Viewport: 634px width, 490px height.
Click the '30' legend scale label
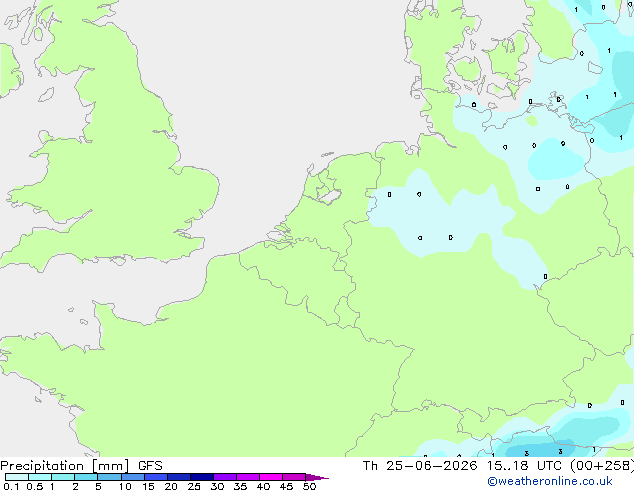click(217, 486)
